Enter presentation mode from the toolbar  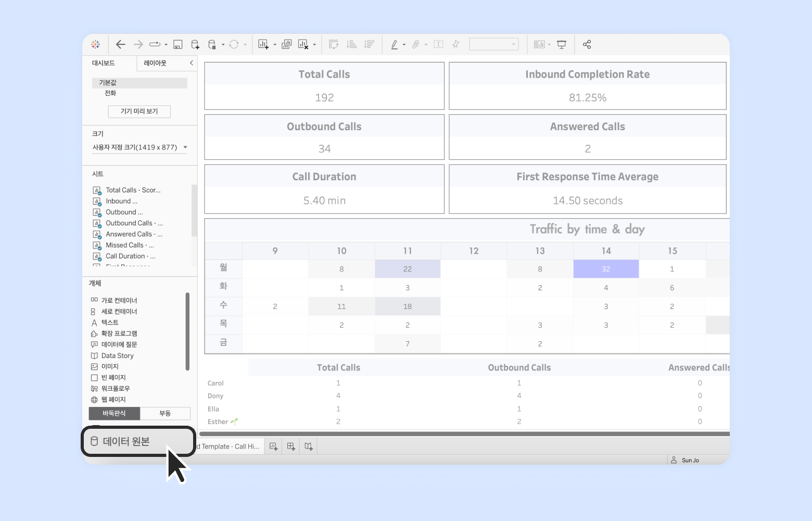(562, 44)
